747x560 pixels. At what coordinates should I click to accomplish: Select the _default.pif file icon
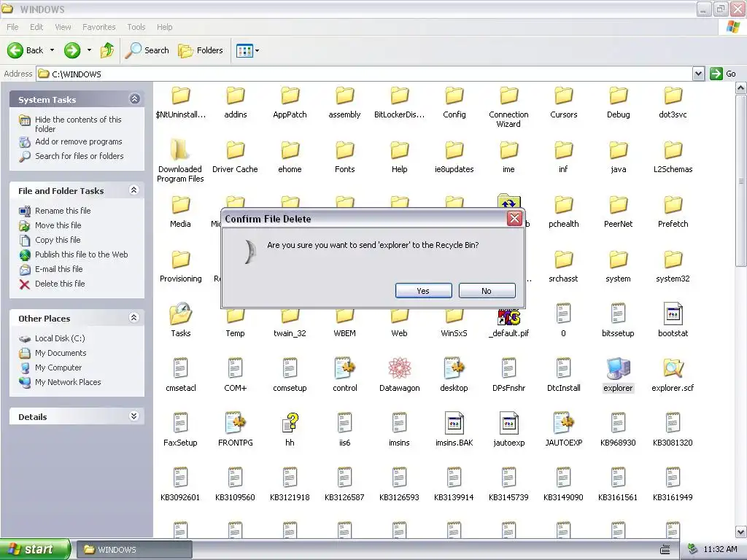[x=508, y=316]
